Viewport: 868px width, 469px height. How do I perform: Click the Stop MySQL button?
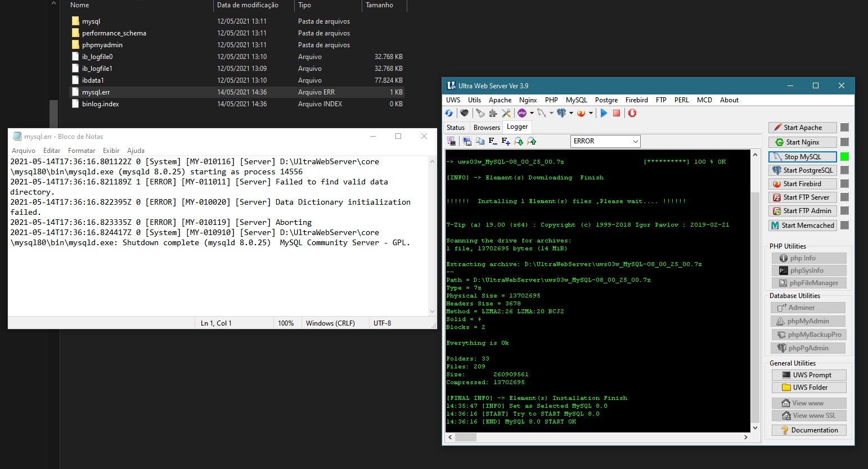coord(803,157)
